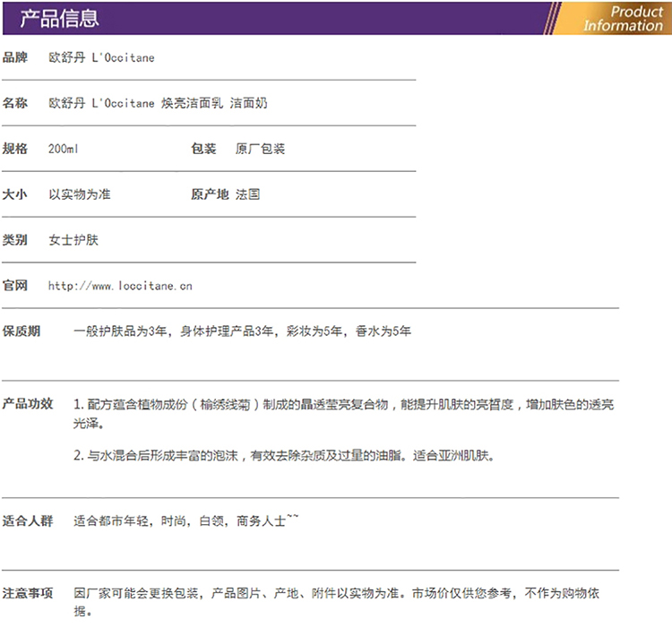
Task: Click the 适合人群 label
Action: pyautogui.click(x=28, y=520)
